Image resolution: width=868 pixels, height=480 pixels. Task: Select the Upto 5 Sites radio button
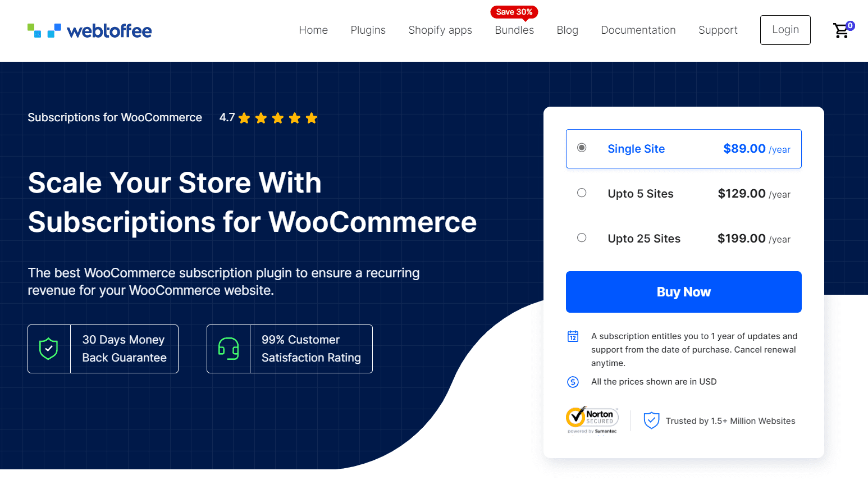(582, 193)
